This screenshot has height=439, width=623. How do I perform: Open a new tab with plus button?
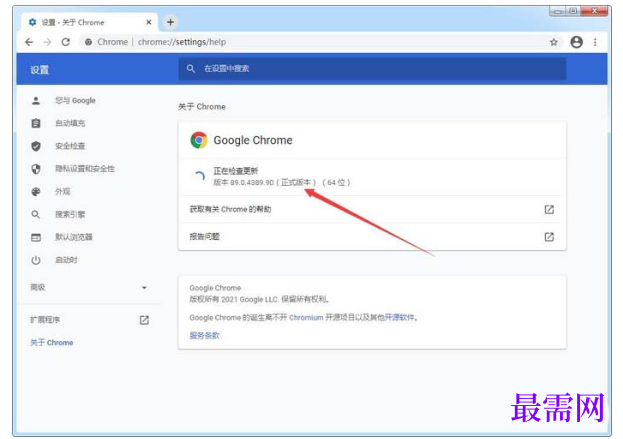[x=170, y=22]
